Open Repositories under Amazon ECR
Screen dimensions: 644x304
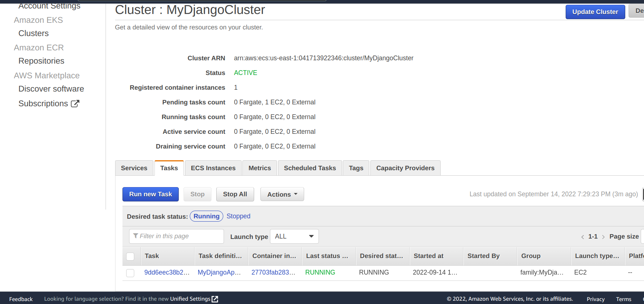tap(41, 61)
